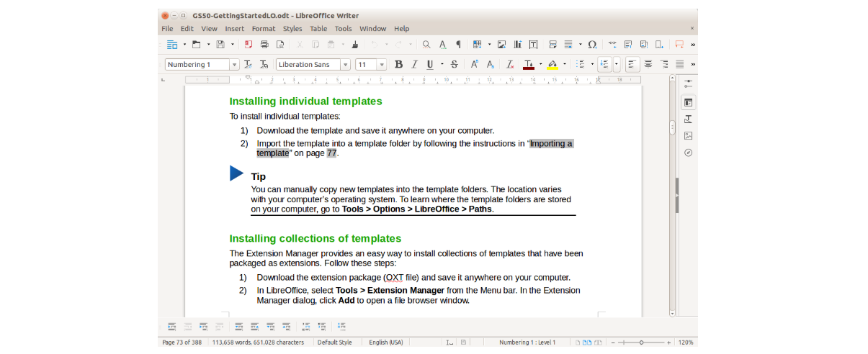
Task: Apply dark red font color
Action: point(529,64)
